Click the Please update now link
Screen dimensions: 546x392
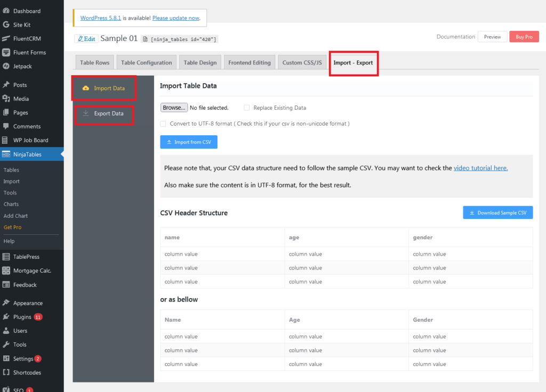click(x=176, y=18)
